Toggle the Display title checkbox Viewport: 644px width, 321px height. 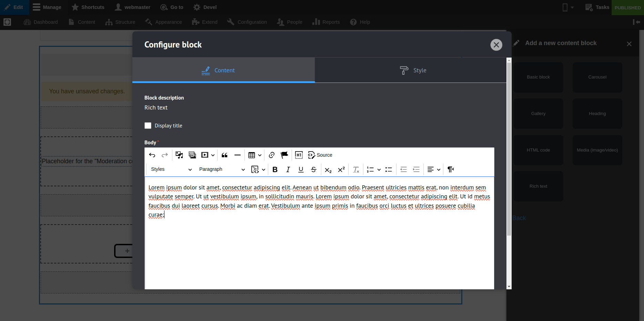click(148, 126)
